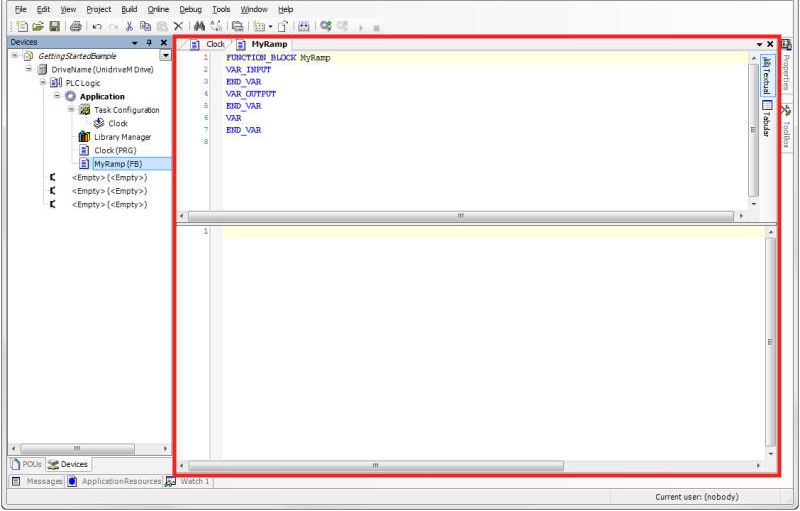Switch declaration view to Tabular

[x=767, y=118]
